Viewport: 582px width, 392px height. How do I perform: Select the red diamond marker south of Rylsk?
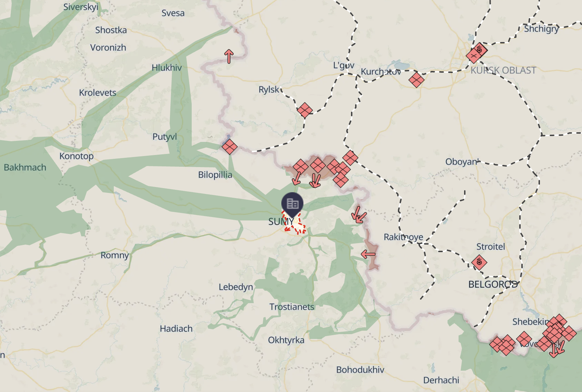(305, 110)
